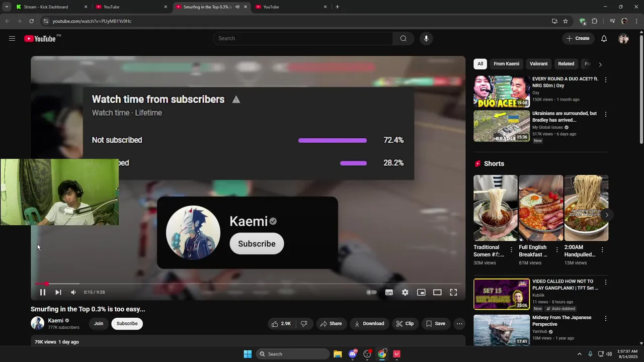Select the Valorant filter chip
This screenshot has height=362, width=644.
tap(538, 64)
